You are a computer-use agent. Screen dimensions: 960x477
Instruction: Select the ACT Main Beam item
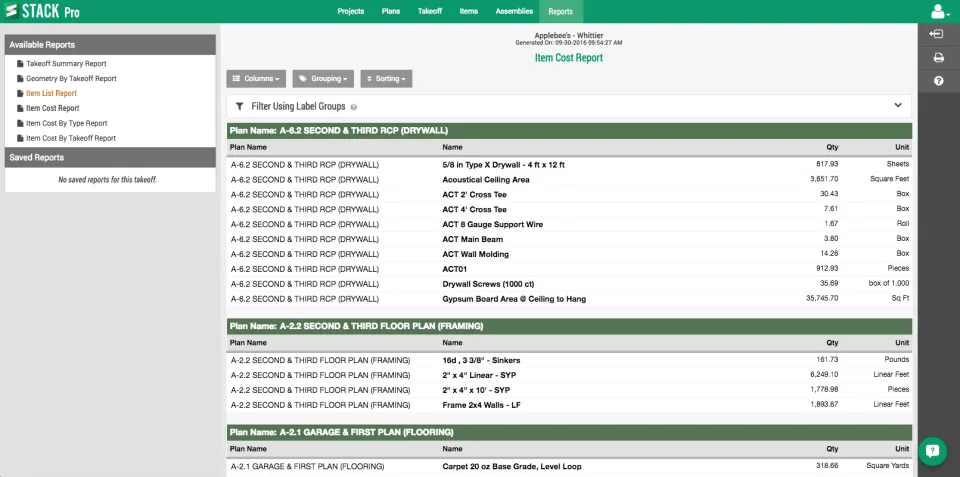(x=473, y=239)
